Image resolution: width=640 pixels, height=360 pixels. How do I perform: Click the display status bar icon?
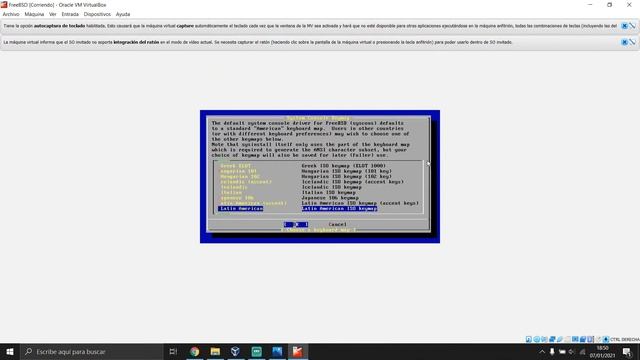(575, 339)
